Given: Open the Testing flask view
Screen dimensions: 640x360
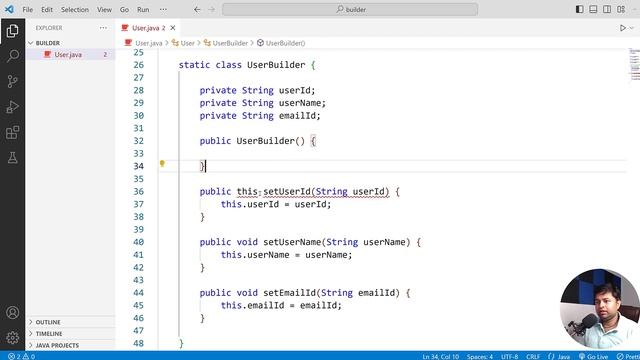Looking at the screenshot, I should [x=12, y=158].
